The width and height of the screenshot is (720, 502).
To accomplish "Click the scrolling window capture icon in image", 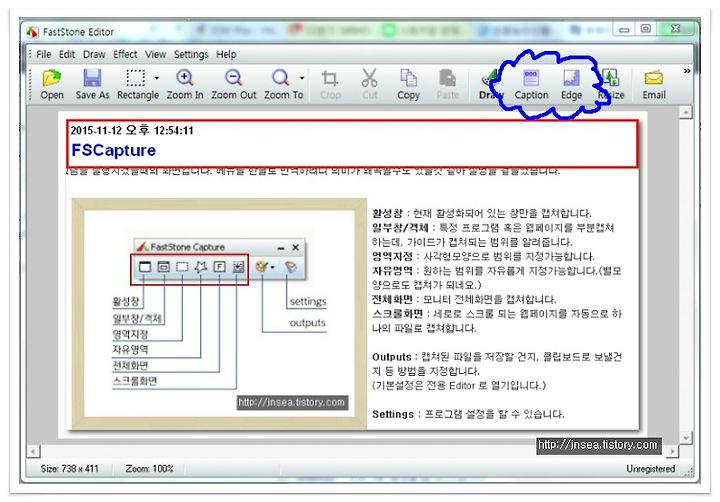I will point(238,266).
